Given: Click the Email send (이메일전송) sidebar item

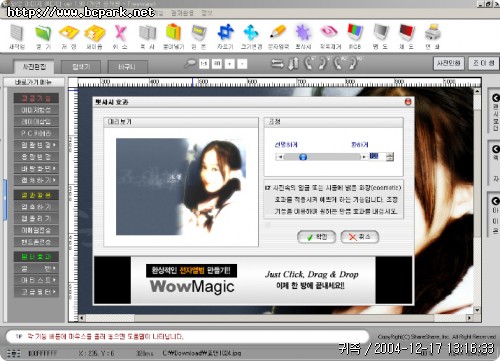Looking at the screenshot, I should tap(36, 230).
